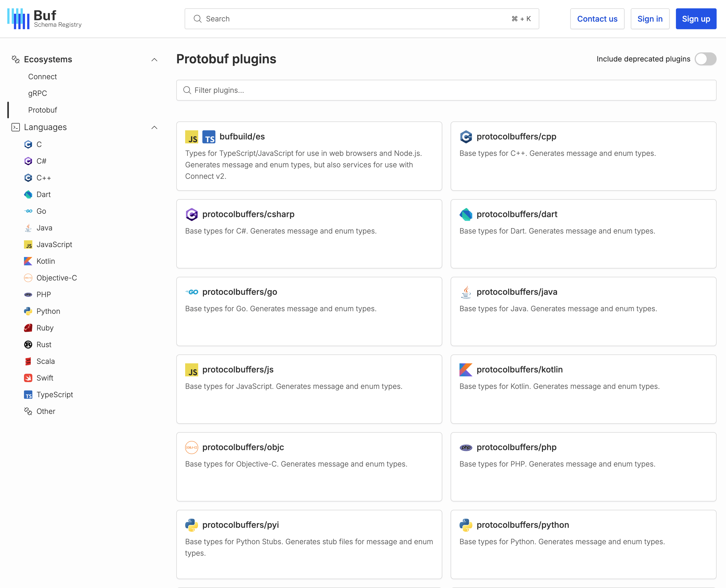Open the gRPC ecosystem page

click(x=38, y=93)
